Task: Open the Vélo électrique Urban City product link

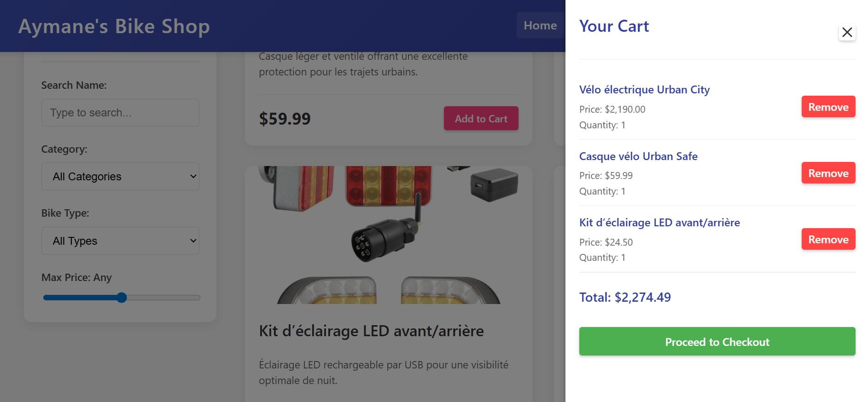Action: tap(644, 90)
